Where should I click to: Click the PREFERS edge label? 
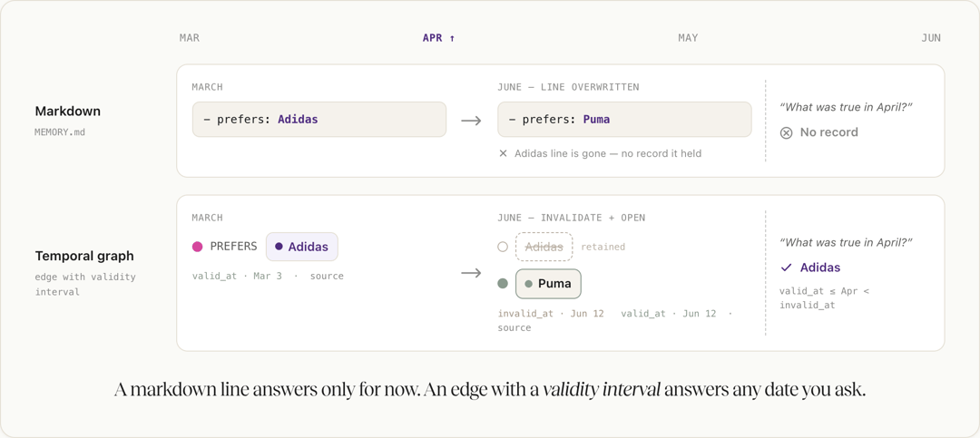(234, 247)
